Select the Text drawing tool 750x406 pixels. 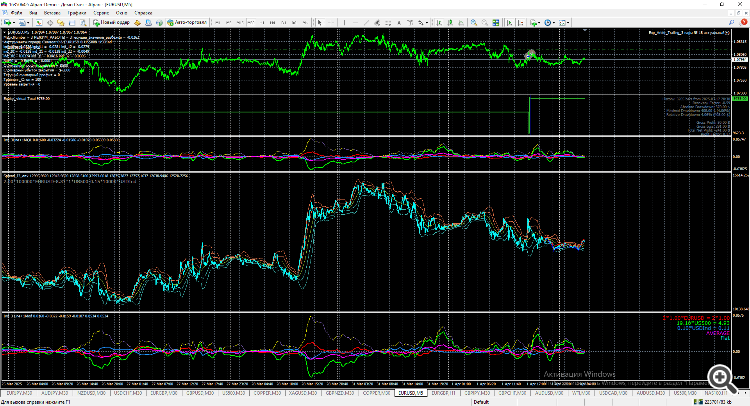pos(399,22)
